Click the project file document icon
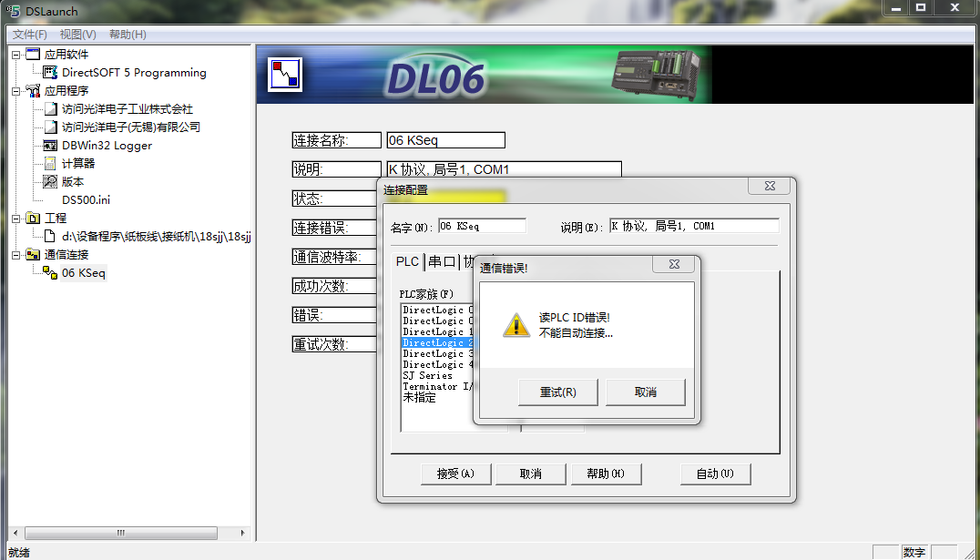The image size is (980, 560). (x=50, y=237)
